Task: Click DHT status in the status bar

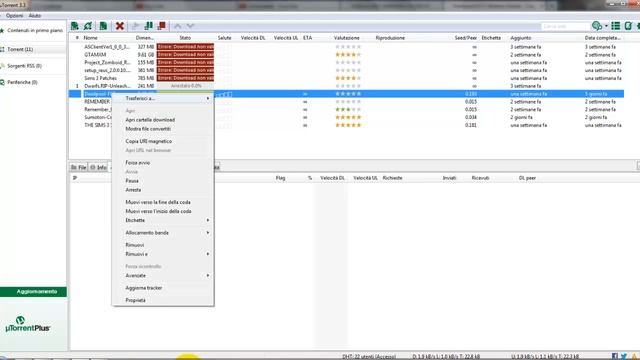Action: (x=369, y=356)
